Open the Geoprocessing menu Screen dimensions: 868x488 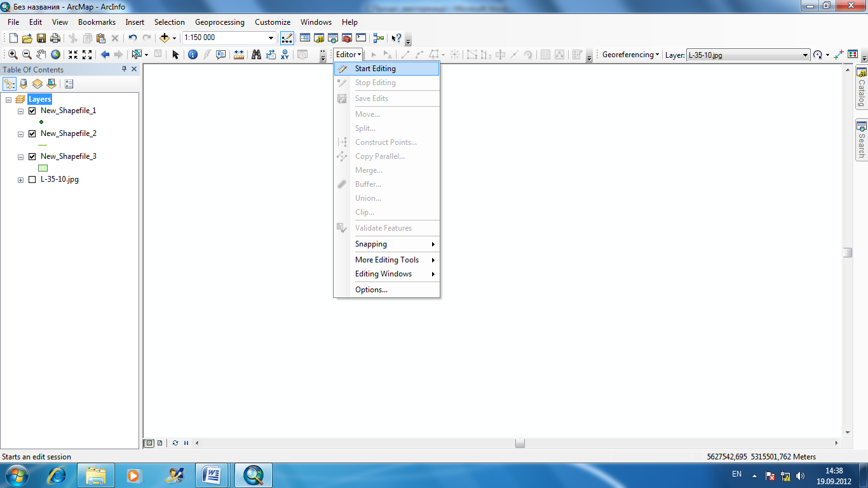click(x=219, y=22)
